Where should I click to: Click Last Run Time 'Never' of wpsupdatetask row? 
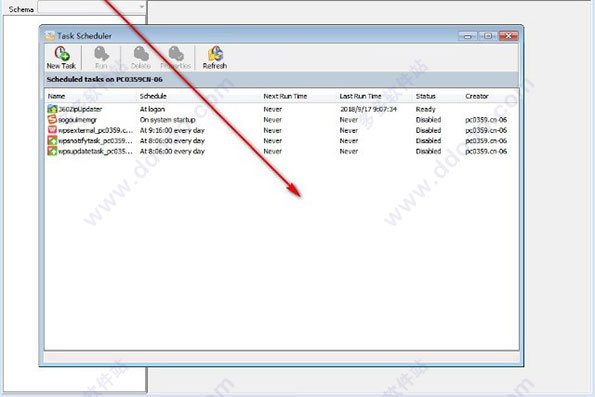[349, 151]
